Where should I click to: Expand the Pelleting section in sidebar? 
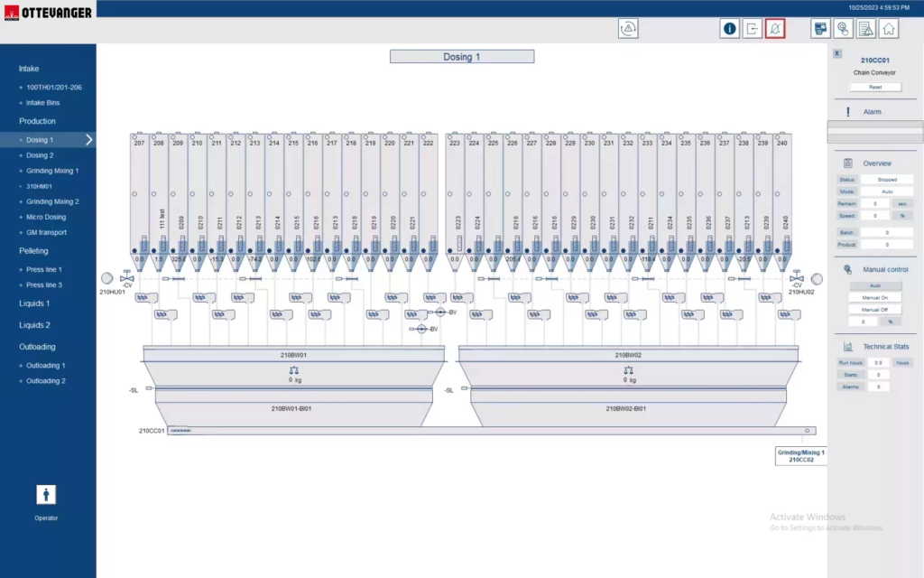[x=34, y=251]
